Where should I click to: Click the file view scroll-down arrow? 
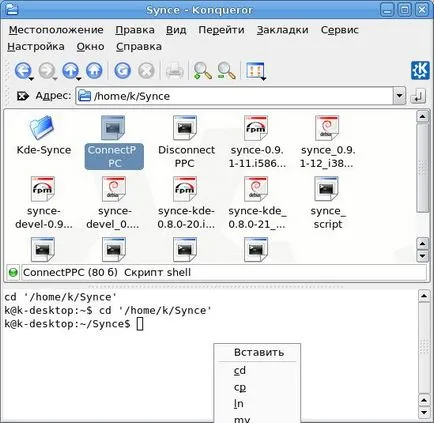pos(422,256)
